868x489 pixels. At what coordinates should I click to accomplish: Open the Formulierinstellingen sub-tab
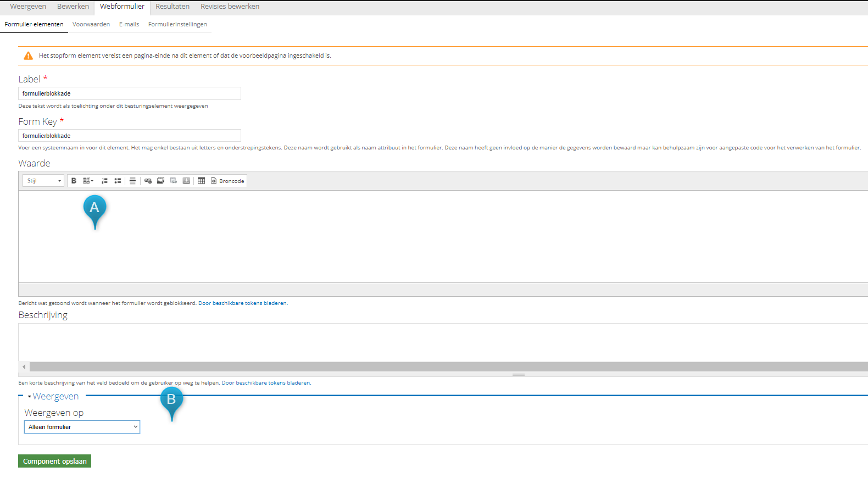point(177,24)
